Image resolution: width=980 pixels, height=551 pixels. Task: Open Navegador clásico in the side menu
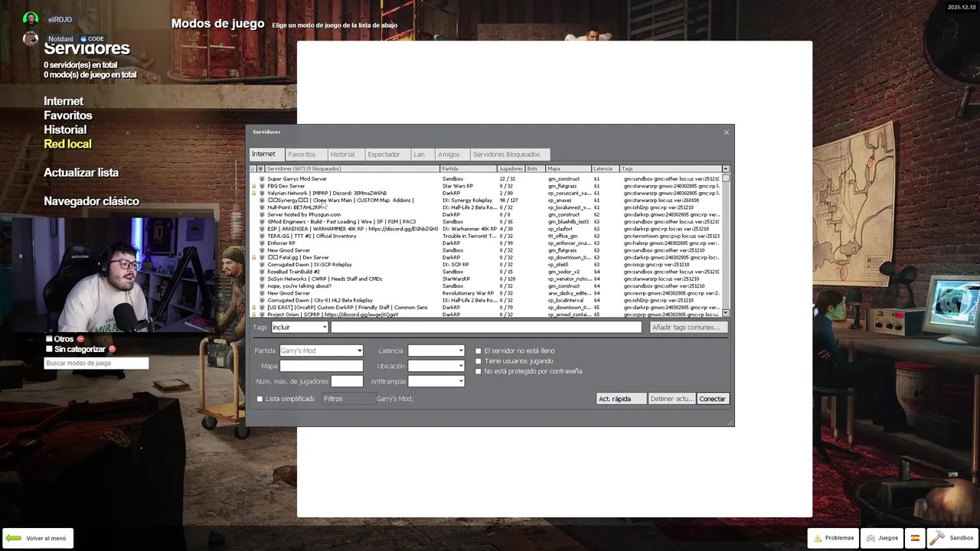click(91, 201)
